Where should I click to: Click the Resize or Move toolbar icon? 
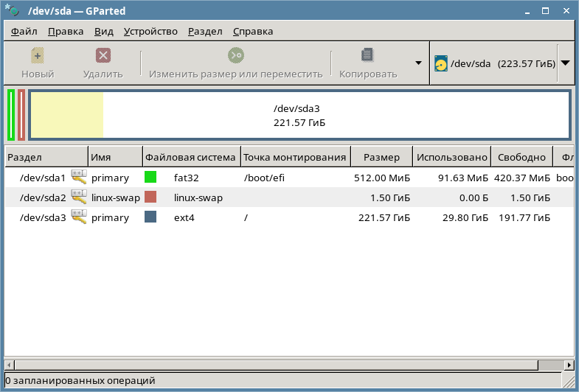click(x=235, y=56)
